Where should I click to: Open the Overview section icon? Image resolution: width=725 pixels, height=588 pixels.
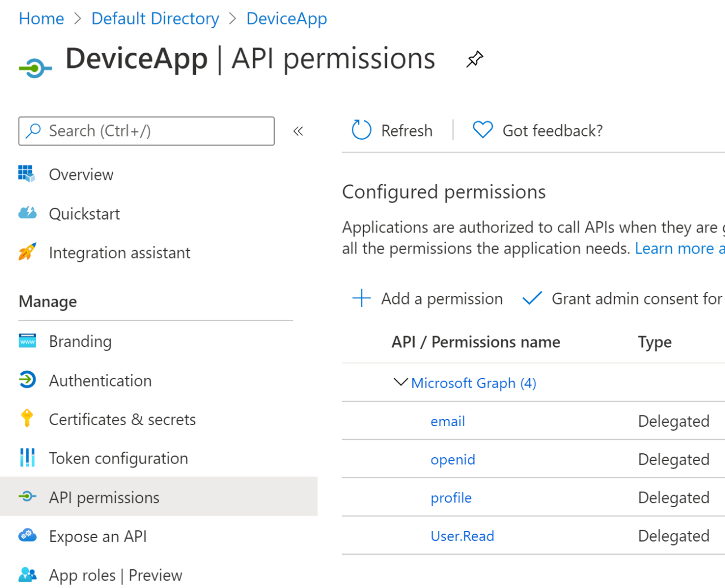coord(27,174)
